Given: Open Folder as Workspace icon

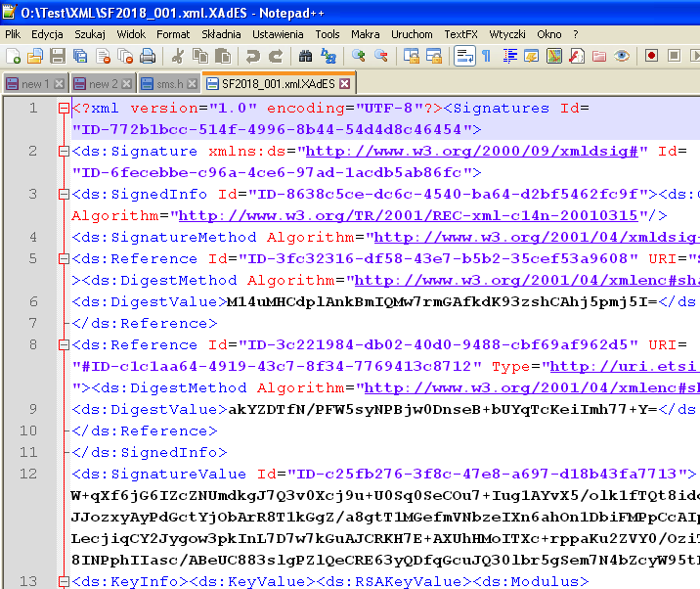Looking at the screenshot, I should pyautogui.click(x=599, y=57).
